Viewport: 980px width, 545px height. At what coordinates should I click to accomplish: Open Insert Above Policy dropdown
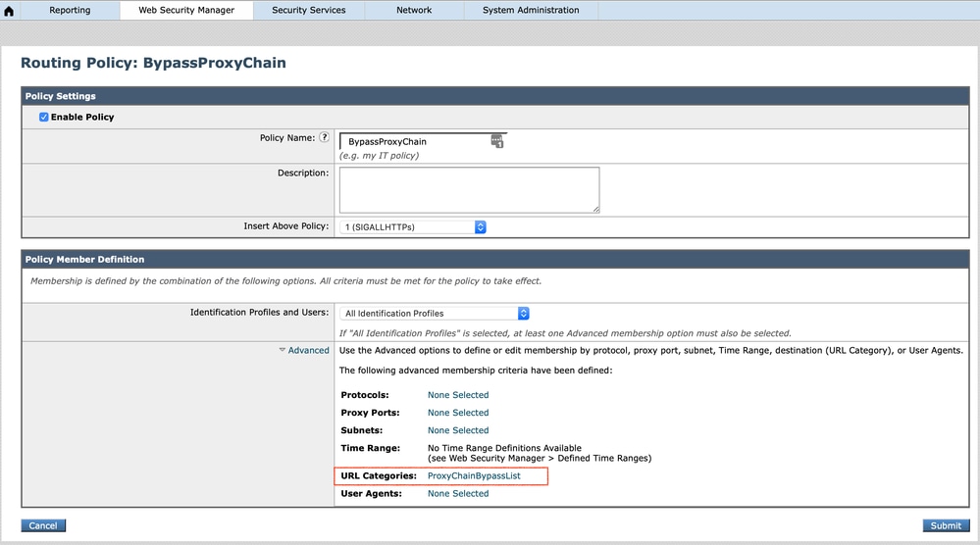click(x=412, y=227)
